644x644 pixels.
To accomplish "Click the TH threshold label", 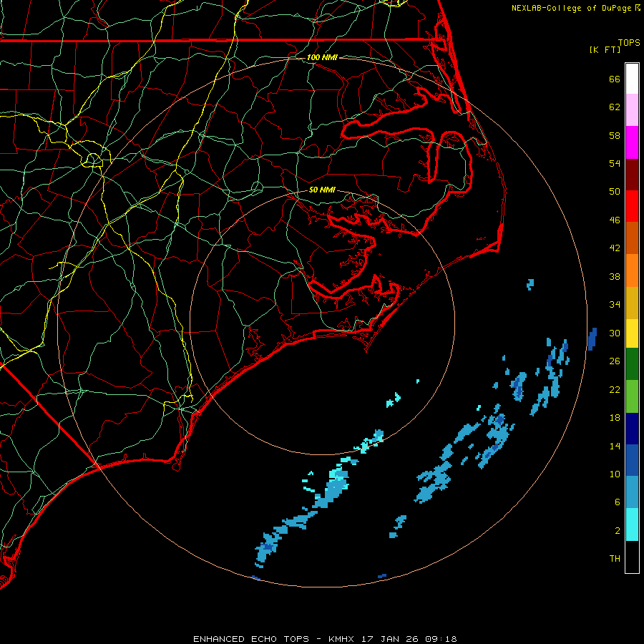I will point(615,559).
